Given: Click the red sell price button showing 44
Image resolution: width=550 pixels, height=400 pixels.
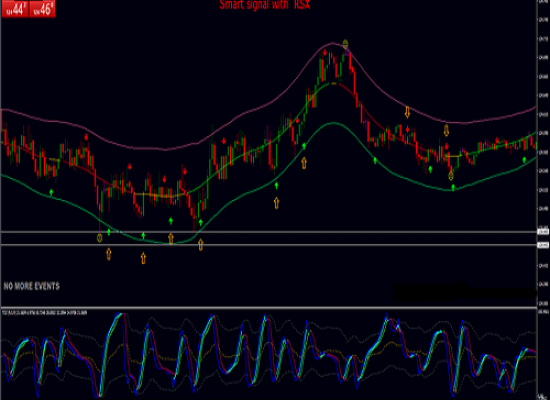Looking at the screenshot, I should [x=15, y=9].
